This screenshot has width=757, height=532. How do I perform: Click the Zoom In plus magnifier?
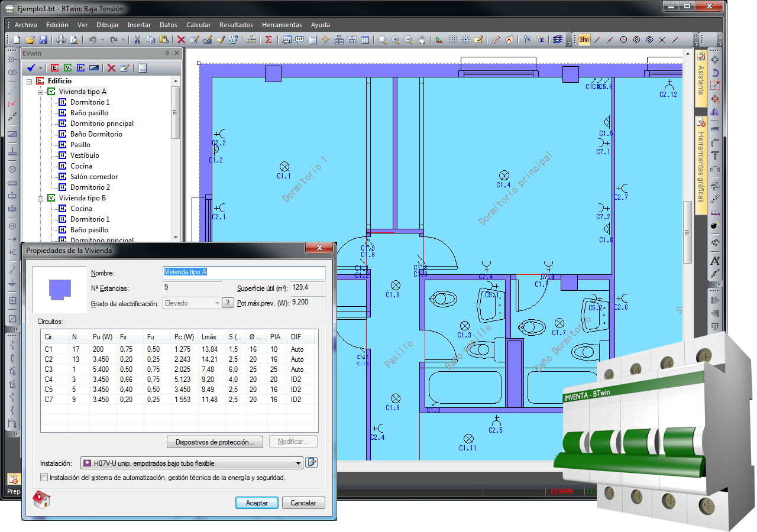point(396,40)
